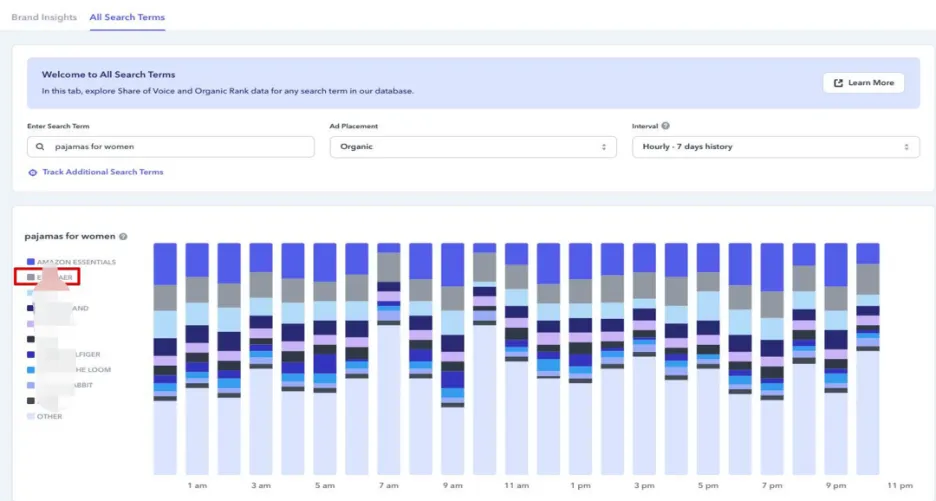This screenshot has width=936, height=501.
Task: Click the '7 am' axis label
Action: [389, 485]
